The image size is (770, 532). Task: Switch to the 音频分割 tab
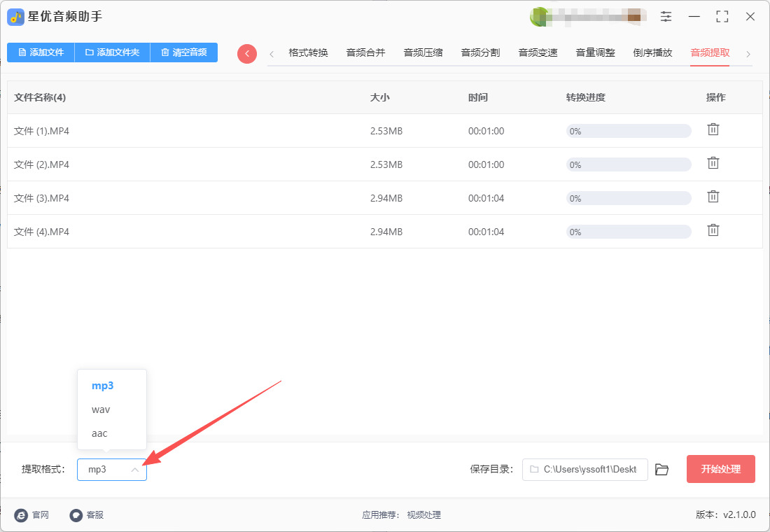point(481,52)
